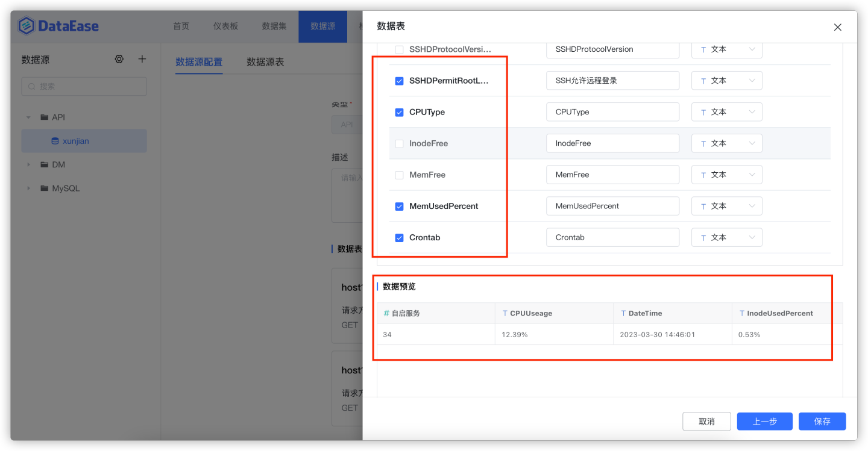Expand the MySQL folder in the sidebar

point(28,188)
